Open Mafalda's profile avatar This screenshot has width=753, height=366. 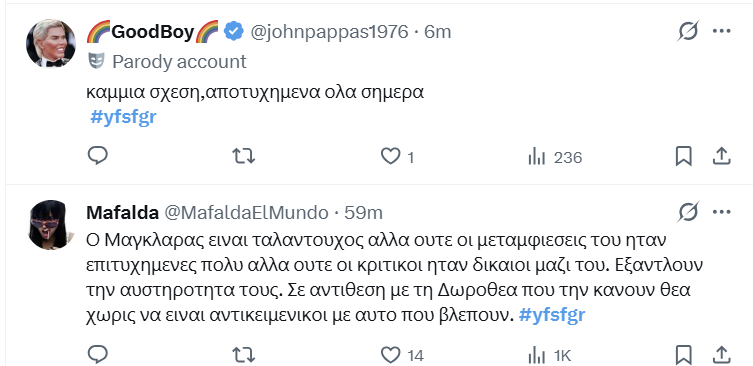click(x=51, y=224)
